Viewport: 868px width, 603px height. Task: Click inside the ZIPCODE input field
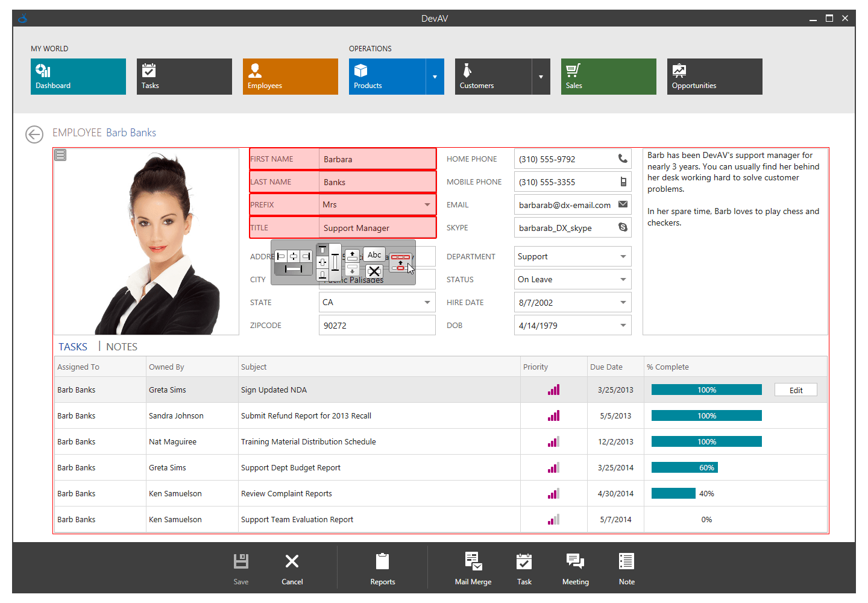377,325
